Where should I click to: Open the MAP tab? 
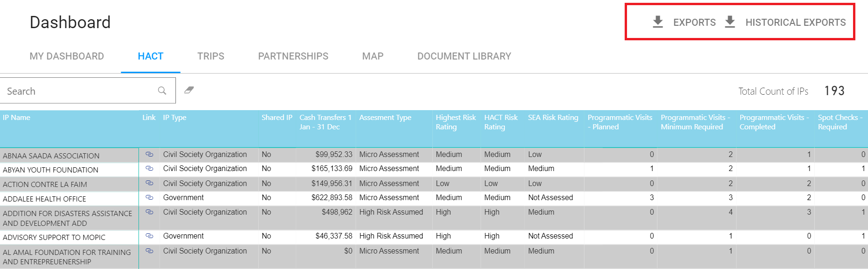(373, 56)
